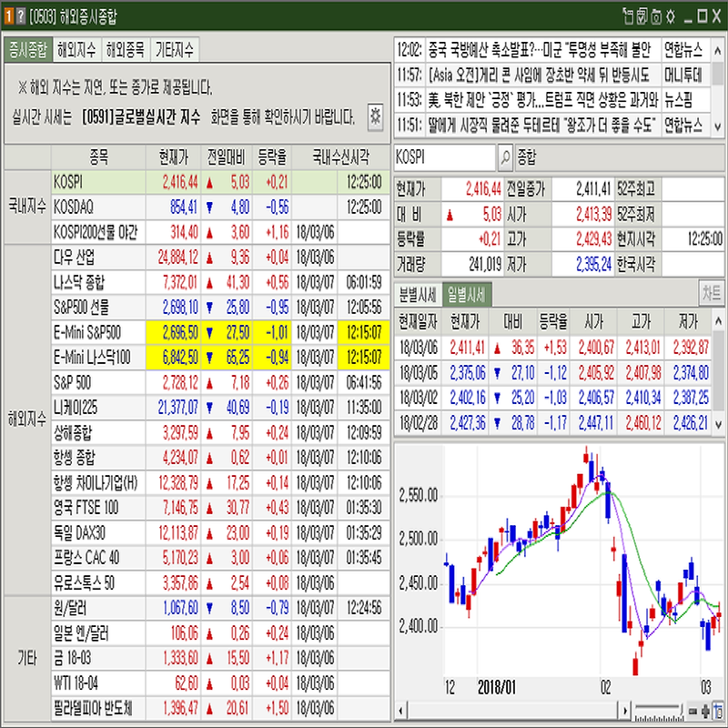Click the magnifier search icon beside KOSPI field
Image resolution: width=728 pixels, height=728 pixels.
[x=505, y=157]
